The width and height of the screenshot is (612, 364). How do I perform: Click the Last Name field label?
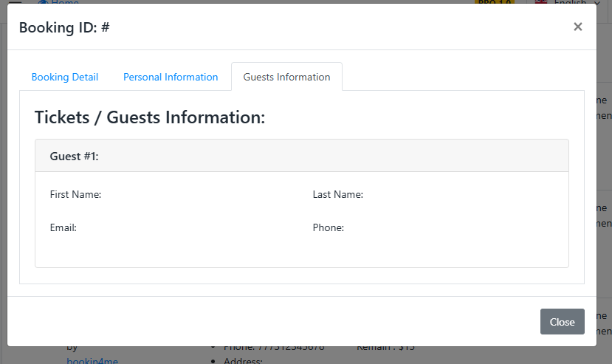tap(337, 194)
